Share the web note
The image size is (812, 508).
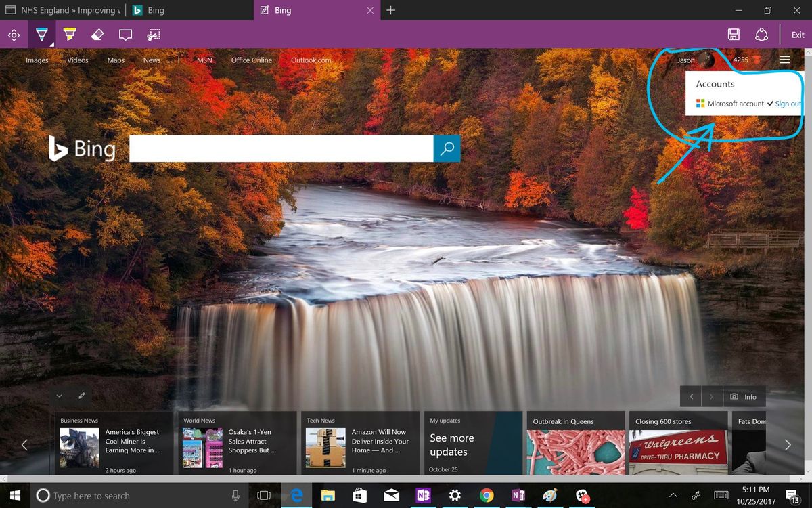click(x=762, y=35)
